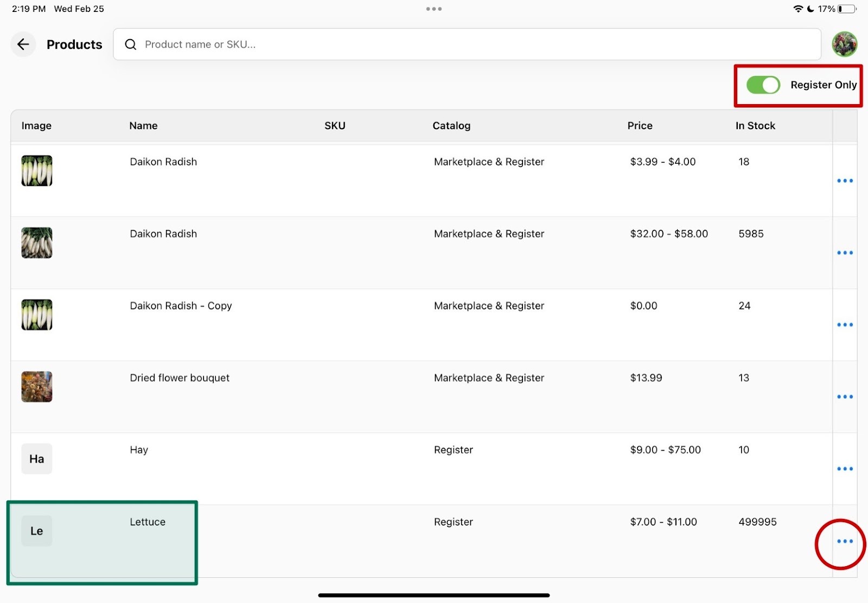The image size is (868, 603).
Task: Sort by the Price column header
Action: (640, 126)
